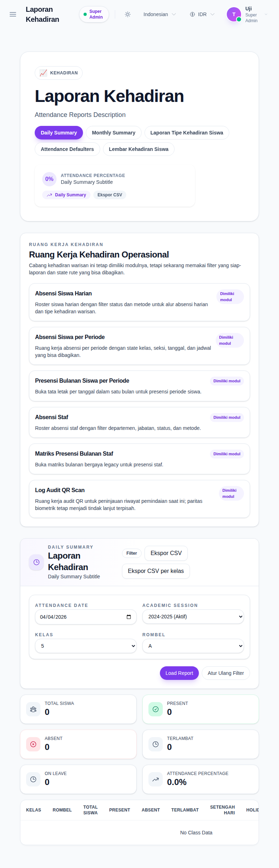279x868 pixels.
Task: Toggle the sun theme icon
Action: [128, 14]
